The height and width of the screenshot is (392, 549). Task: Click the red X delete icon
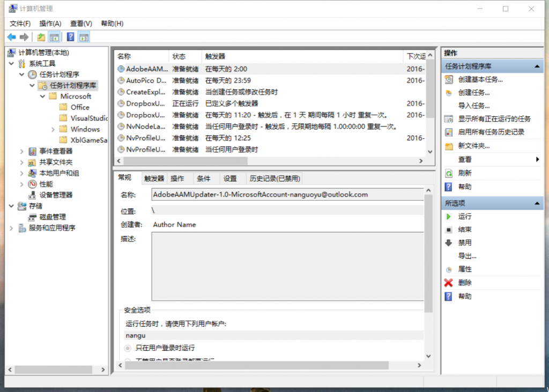click(x=449, y=283)
